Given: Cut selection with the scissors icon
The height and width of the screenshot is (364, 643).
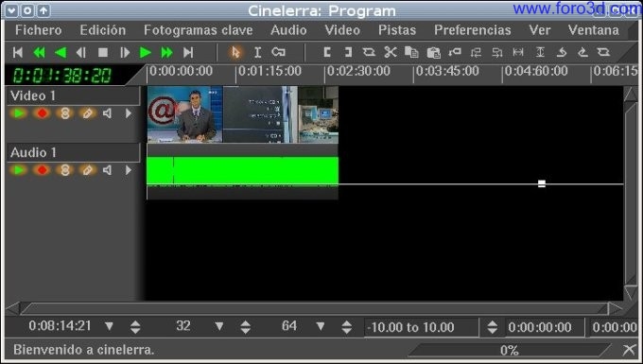Looking at the screenshot, I should (391, 52).
